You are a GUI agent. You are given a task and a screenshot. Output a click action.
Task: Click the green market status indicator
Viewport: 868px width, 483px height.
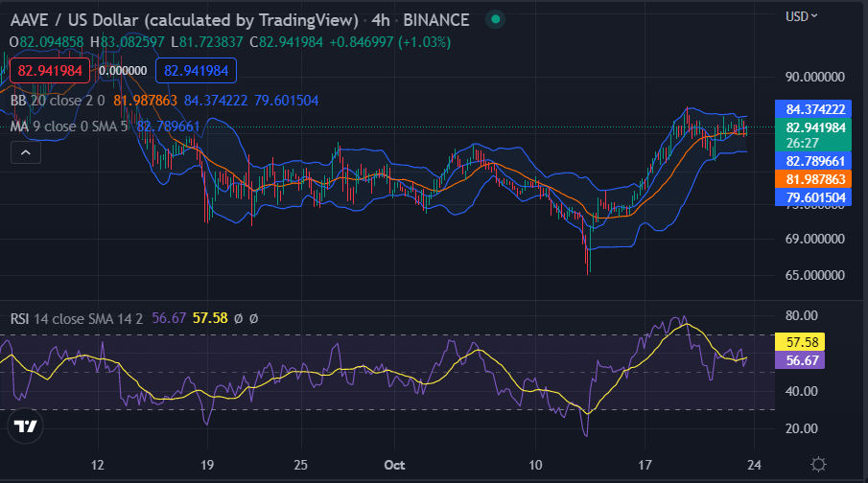[496, 19]
